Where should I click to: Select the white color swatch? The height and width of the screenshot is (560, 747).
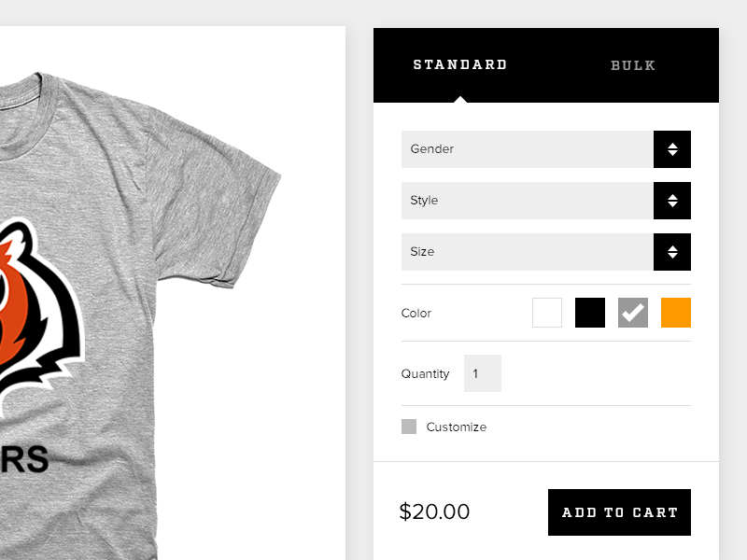point(546,313)
